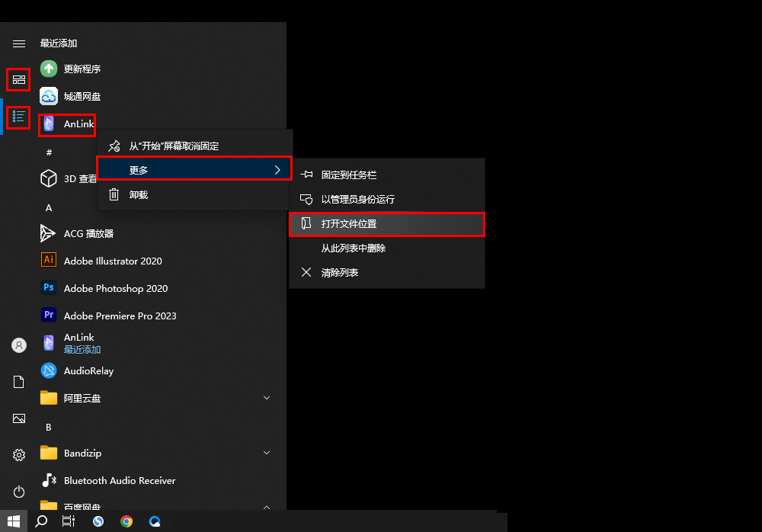Open Documents from the Start sidebar
This screenshot has height=532, width=762.
point(19,382)
